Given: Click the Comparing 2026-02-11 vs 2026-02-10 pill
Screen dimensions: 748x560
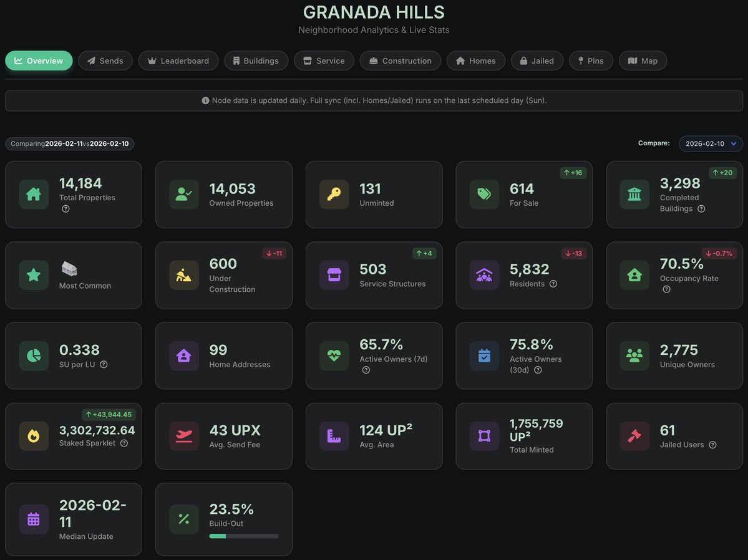Looking at the screenshot, I should pyautogui.click(x=70, y=143).
